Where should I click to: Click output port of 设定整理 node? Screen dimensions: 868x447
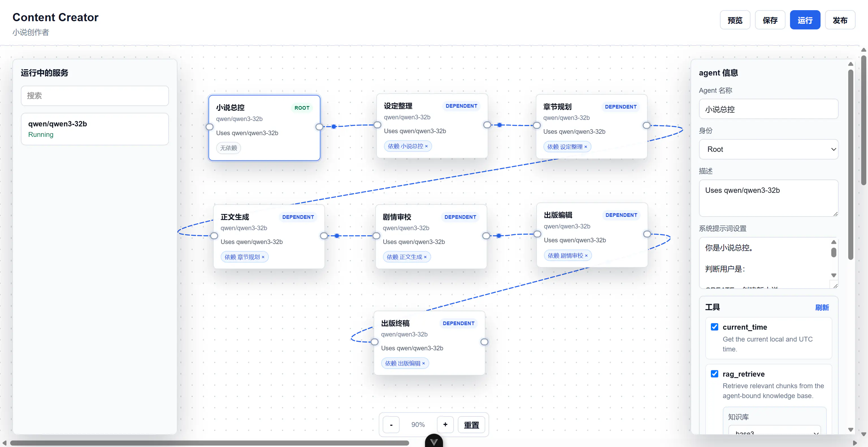click(487, 125)
